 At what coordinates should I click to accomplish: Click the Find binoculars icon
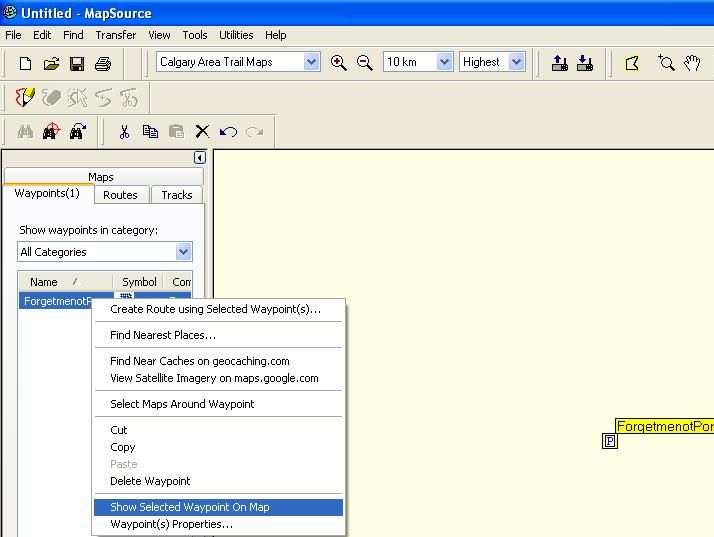pyautogui.click(x=25, y=131)
